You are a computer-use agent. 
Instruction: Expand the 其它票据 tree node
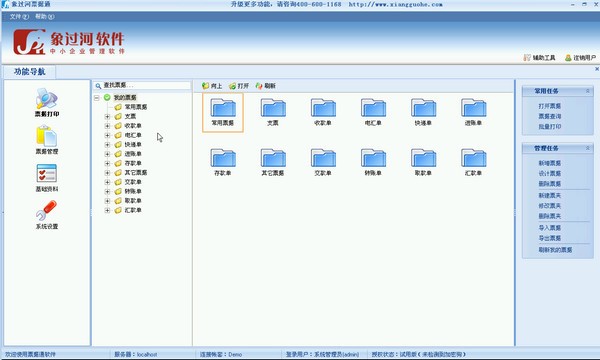pyautogui.click(x=107, y=173)
